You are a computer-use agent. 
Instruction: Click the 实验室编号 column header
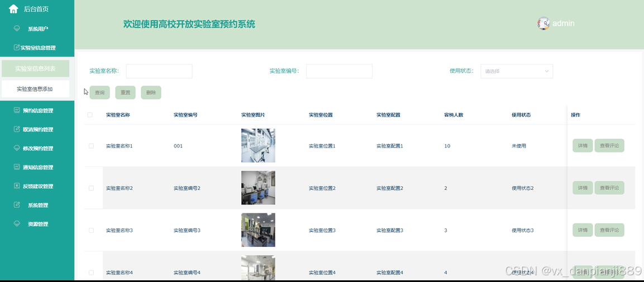[185, 115]
